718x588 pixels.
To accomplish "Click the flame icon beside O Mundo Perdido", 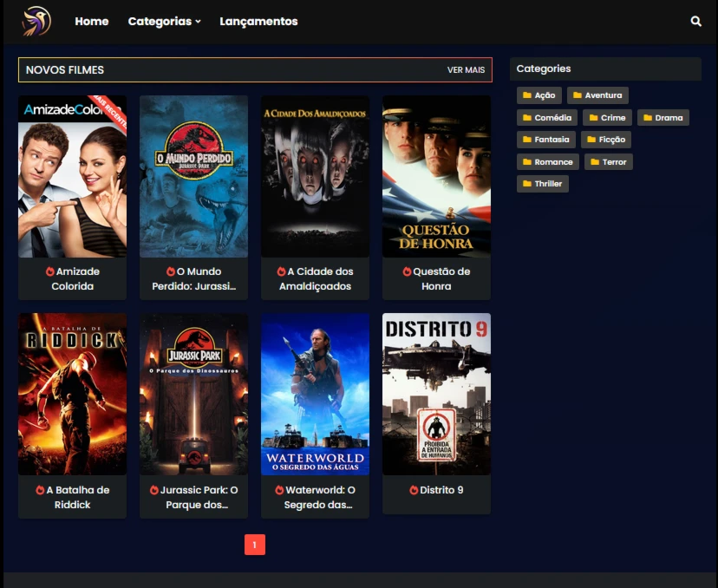I will click(170, 271).
